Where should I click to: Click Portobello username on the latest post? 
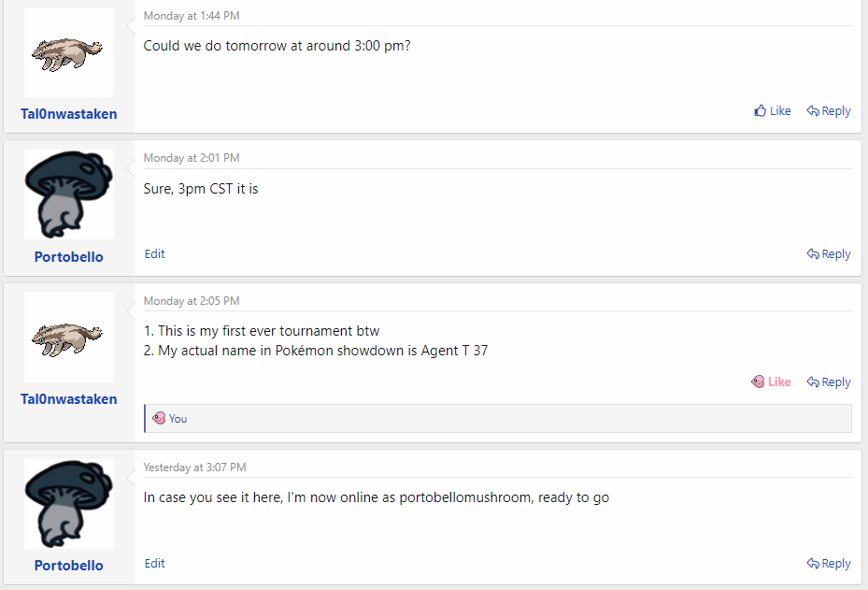[x=68, y=566]
